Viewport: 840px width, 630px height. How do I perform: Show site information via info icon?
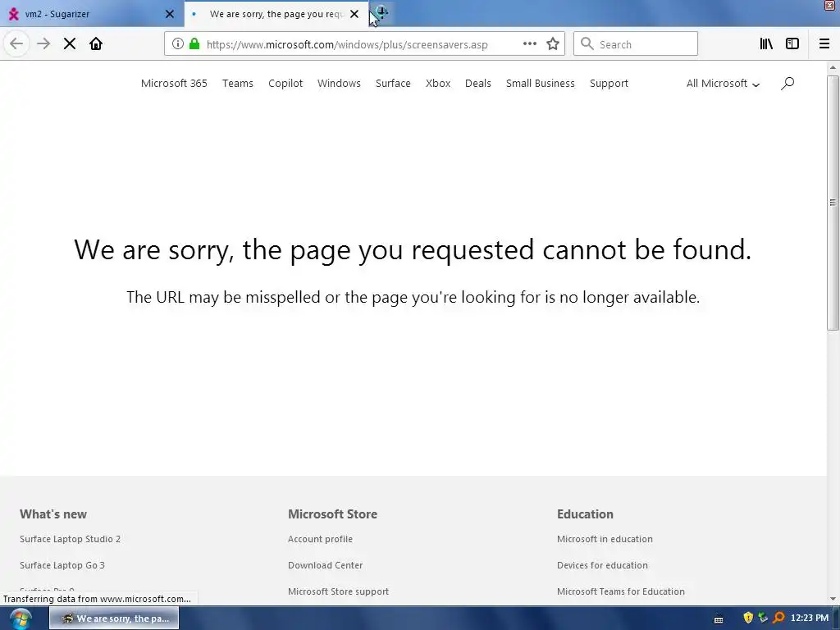(178, 44)
